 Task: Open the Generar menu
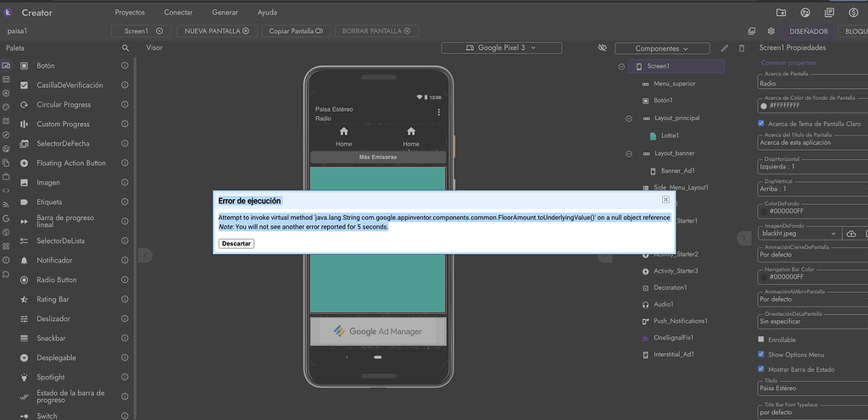coord(225,13)
